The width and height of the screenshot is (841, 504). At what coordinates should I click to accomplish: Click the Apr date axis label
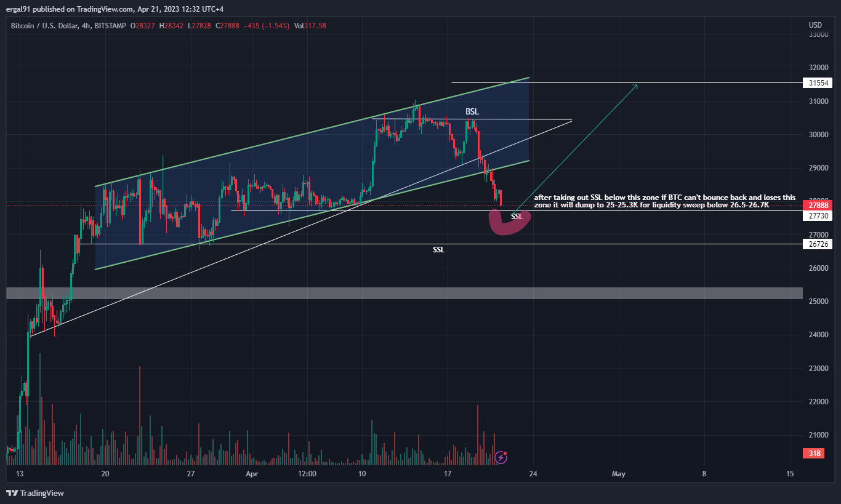click(251, 474)
